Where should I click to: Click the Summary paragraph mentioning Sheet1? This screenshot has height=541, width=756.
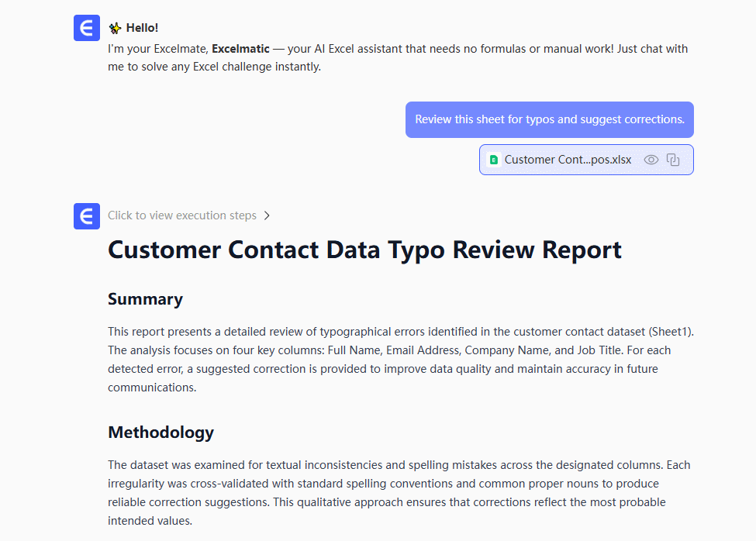click(x=400, y=360)
